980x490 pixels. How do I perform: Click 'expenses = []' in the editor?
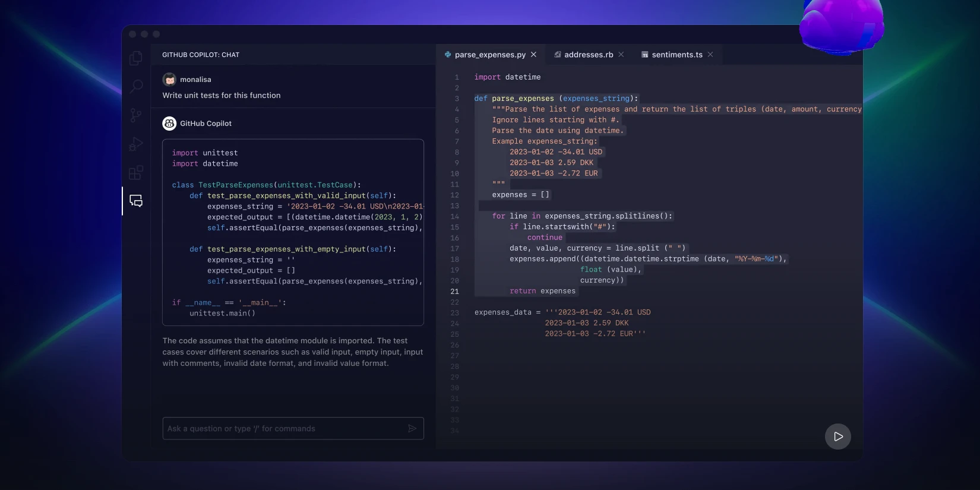tap(520, 195)
